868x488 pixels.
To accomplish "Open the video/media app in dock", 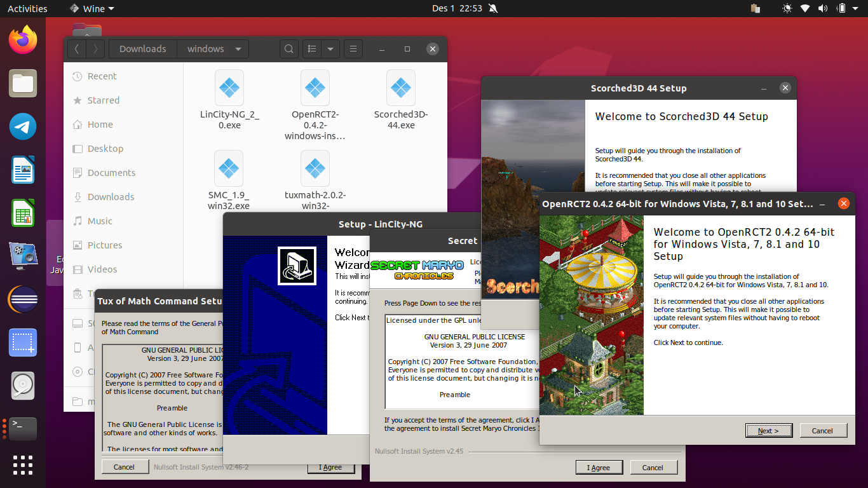I will click(x=23, y=256).
